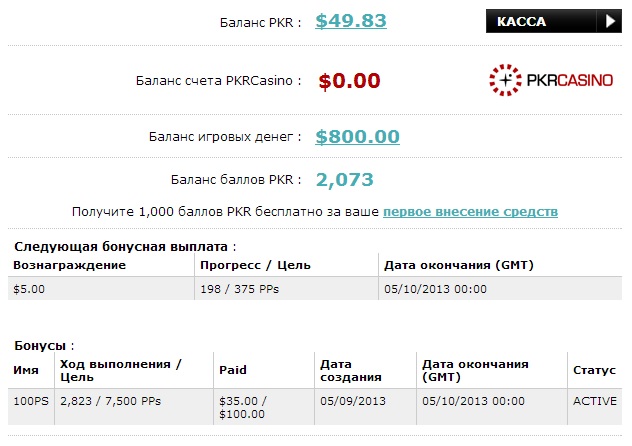Click the 2,073 PKR points balance
The height and width of the screenshot is (446, 632).
[344, 180]
